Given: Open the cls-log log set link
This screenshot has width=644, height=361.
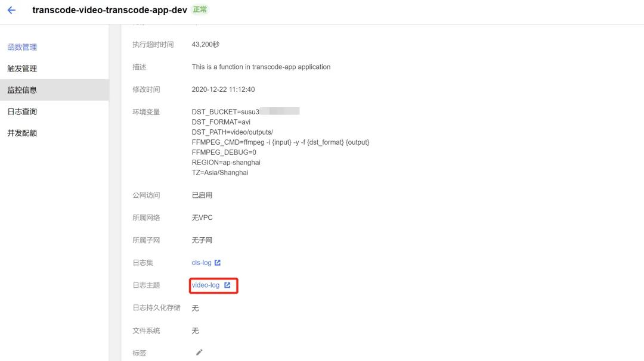Looking at the screenshot, I should tap(202, 263).
